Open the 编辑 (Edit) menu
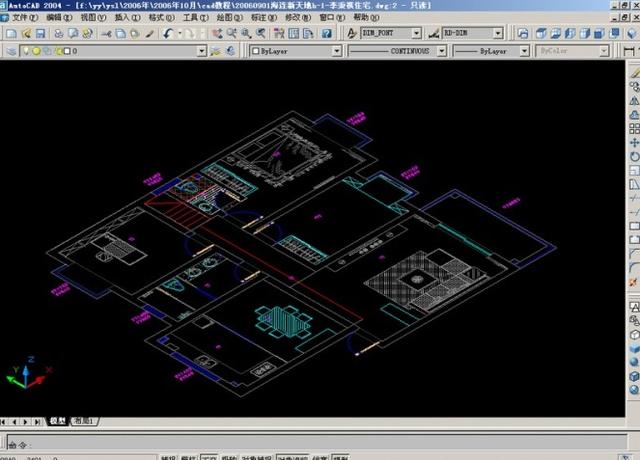The image size is (640, 460). pyautogui.click(x=59, y=18)
